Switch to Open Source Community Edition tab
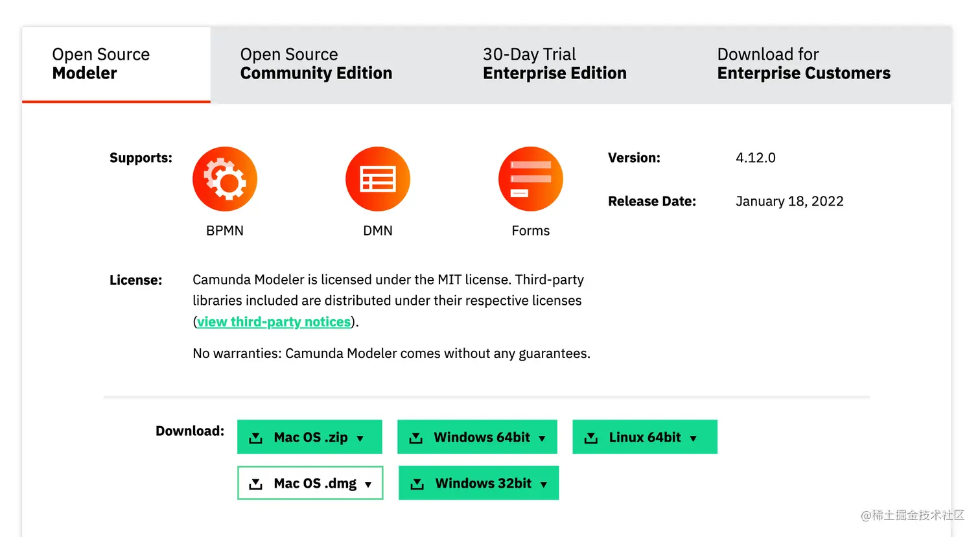This screenshot has width=980, height=537. tap(316, 64)
